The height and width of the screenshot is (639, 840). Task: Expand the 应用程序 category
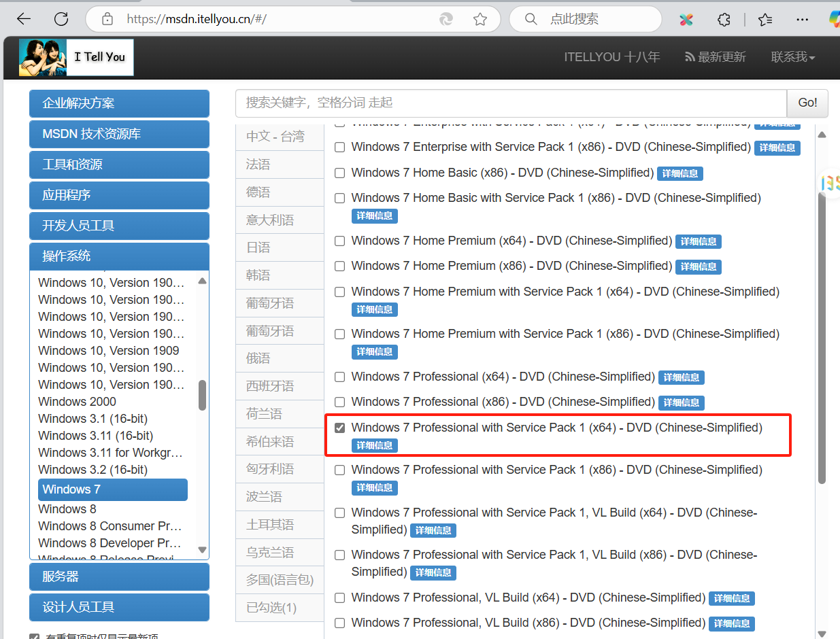coord(119,195)
